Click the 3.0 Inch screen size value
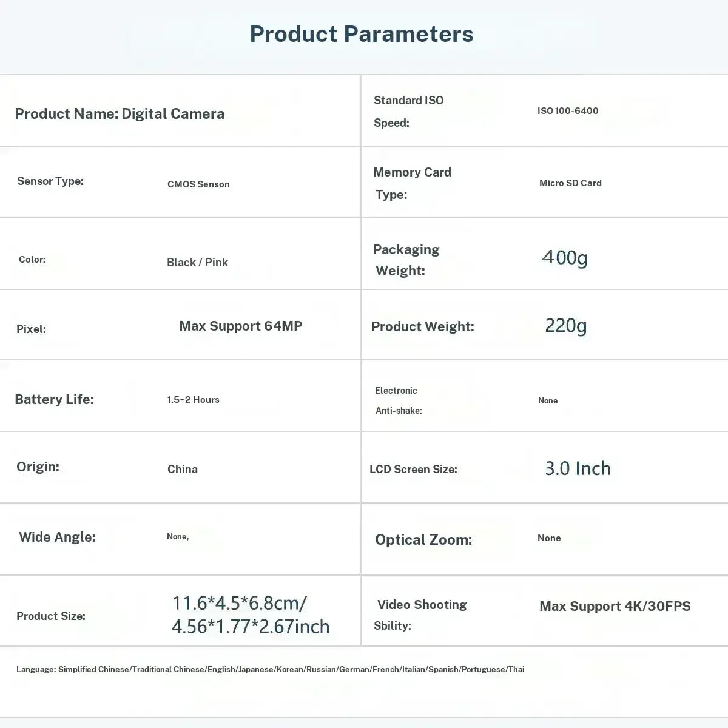 click(x=578, y=468)
